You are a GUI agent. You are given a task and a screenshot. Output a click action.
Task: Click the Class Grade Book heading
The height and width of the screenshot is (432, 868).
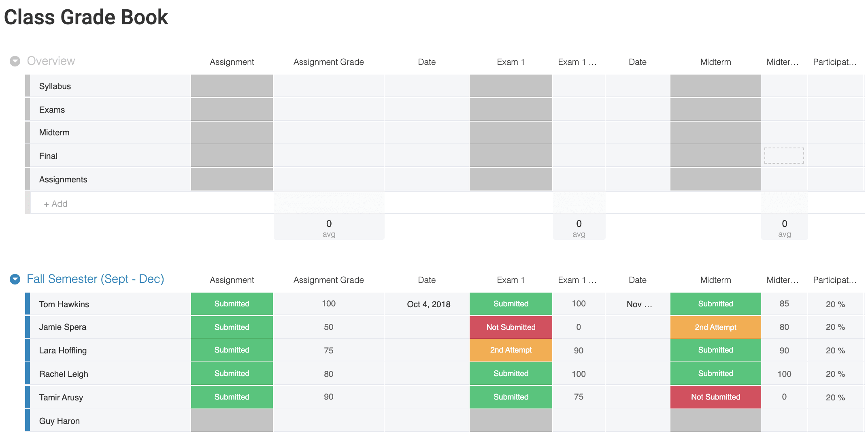click(x=86, y=17)
